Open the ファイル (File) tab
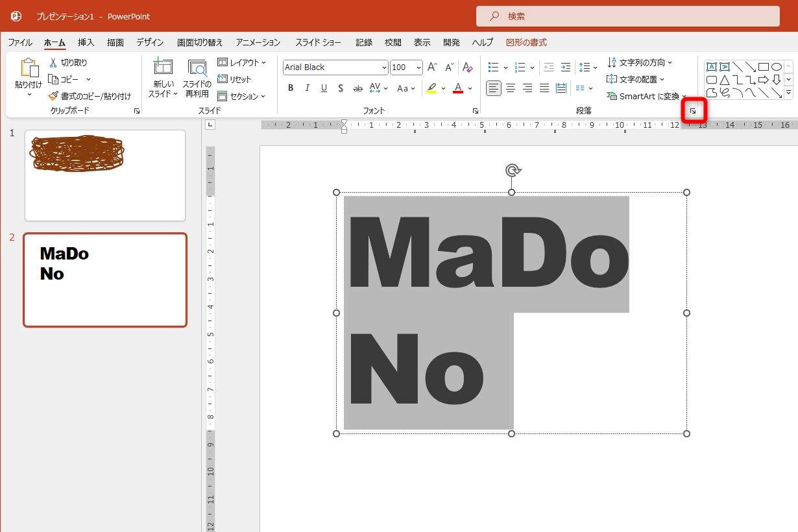The image size is (798, 532). click(20, 42)
